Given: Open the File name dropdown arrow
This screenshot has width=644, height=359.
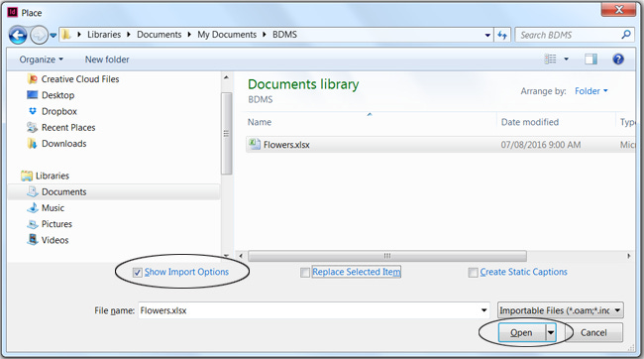Looking at the screenshot, I should tap(484, 310).
